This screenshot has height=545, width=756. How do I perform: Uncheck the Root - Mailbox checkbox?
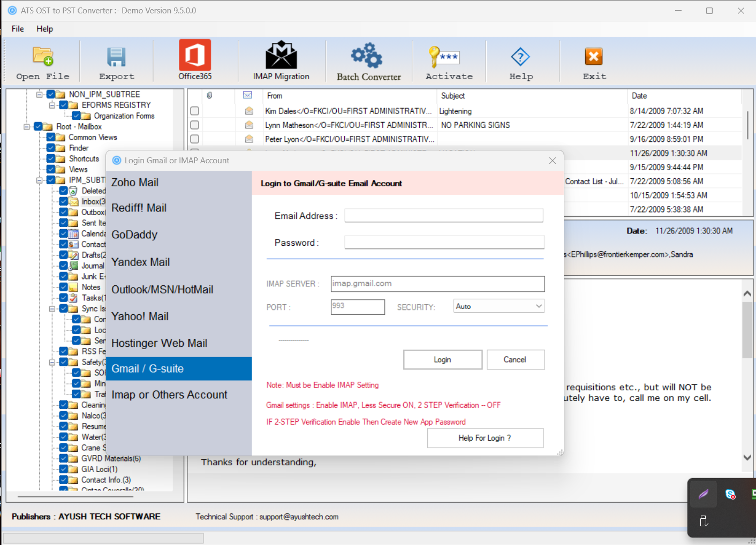(x=38, y=126)
